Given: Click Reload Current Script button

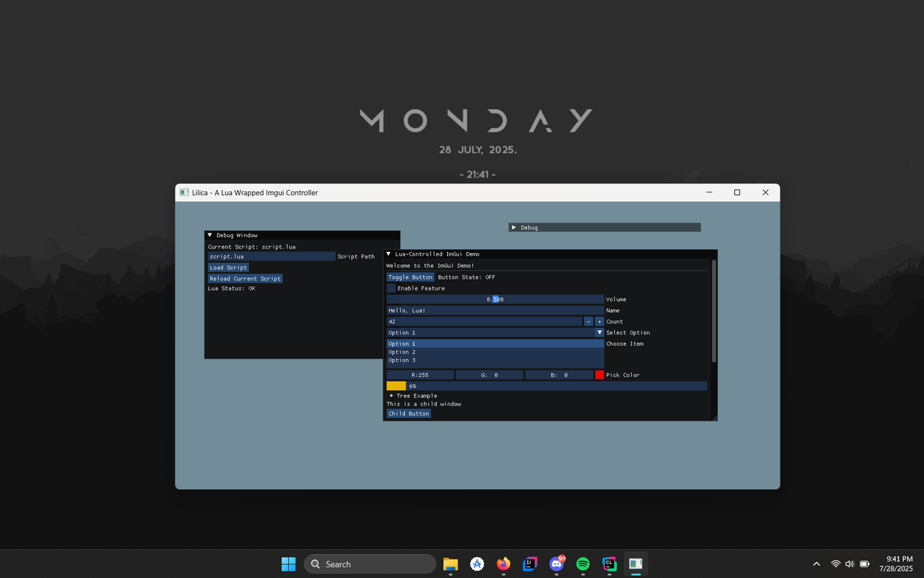Looking at the screenshot, I should tap(245, 278).
